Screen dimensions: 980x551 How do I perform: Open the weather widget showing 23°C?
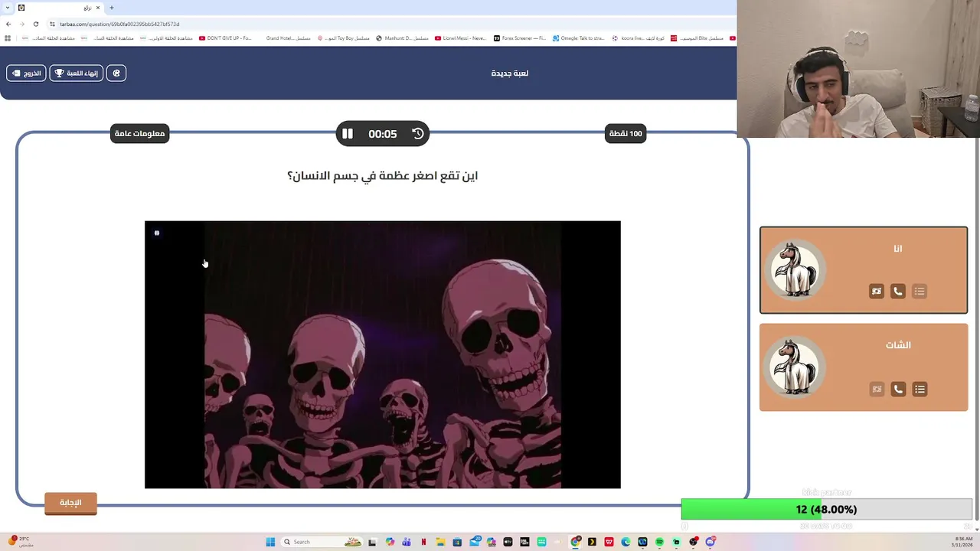(x=21, y=542)
